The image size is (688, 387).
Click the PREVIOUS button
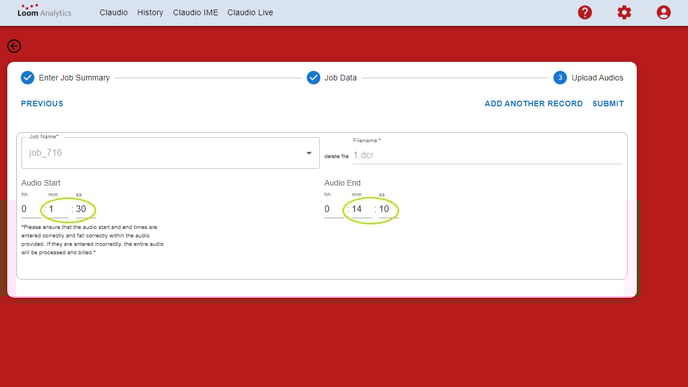[42, 104]
